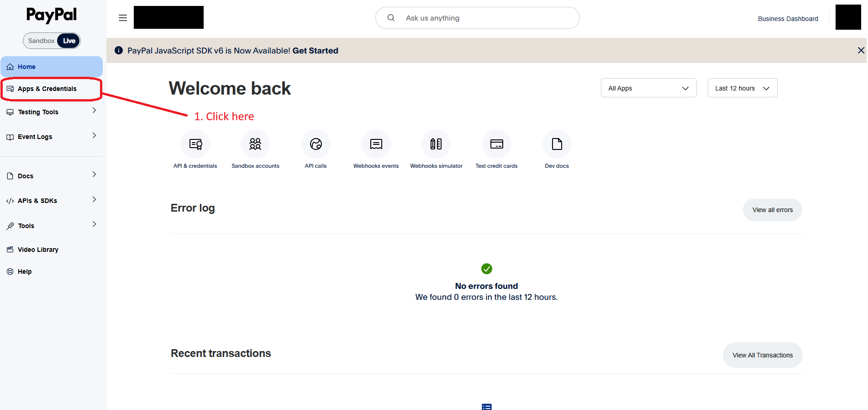This screenshot has width=868, height=410.
Task: Open Apps & Credentials in the sidebar
Action: [x=52, y=89]
